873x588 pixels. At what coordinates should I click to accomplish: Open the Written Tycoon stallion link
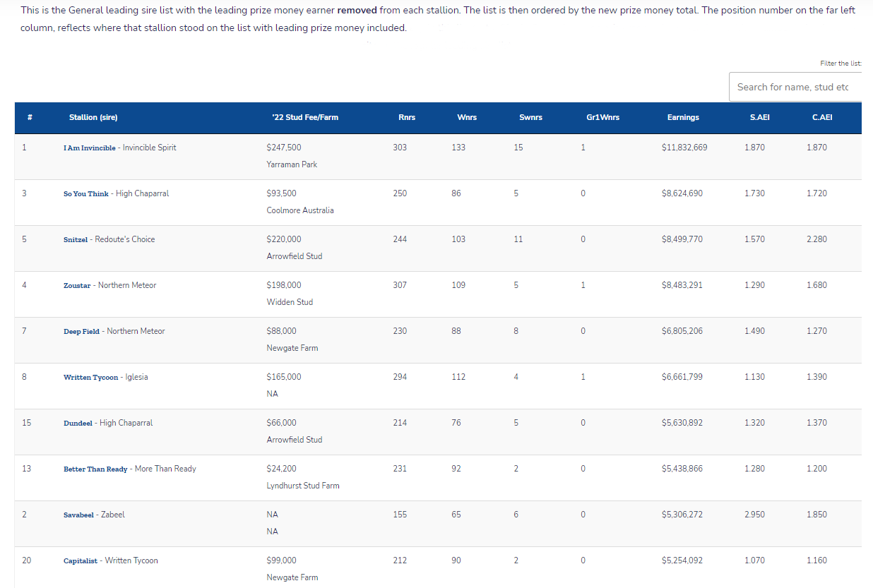(x=91, y=378)
